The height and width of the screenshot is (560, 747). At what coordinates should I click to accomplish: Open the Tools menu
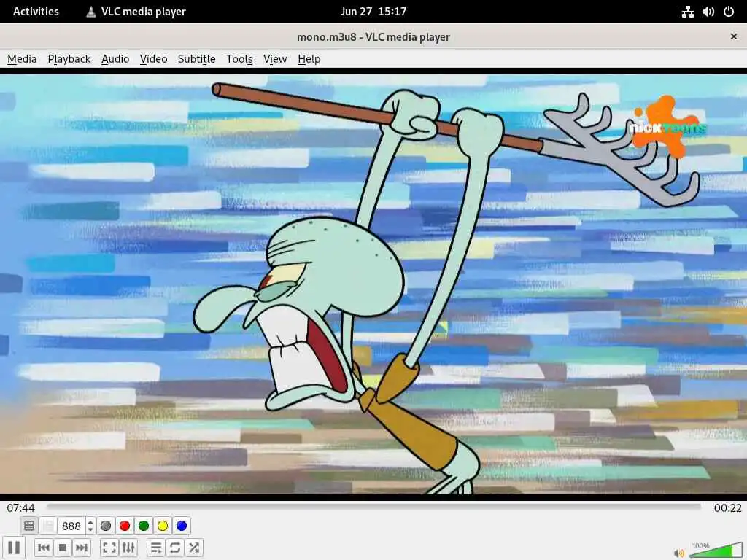(x=239, y=59)
